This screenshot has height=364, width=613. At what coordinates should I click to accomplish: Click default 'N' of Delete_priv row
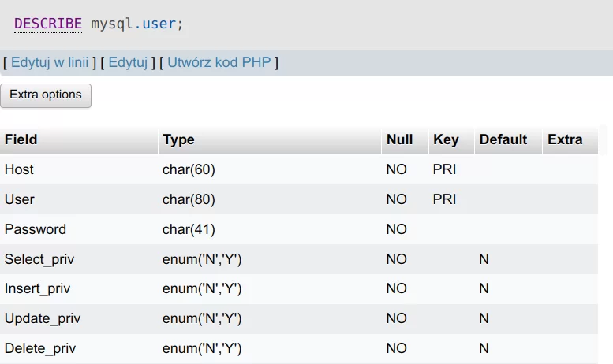coord(484,348)
